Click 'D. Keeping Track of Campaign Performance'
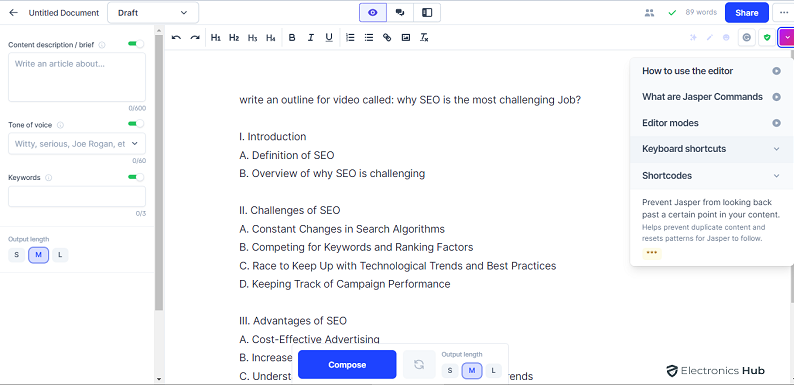The width and height of the screenshot is (794, 385). click(x=344, y=284)
